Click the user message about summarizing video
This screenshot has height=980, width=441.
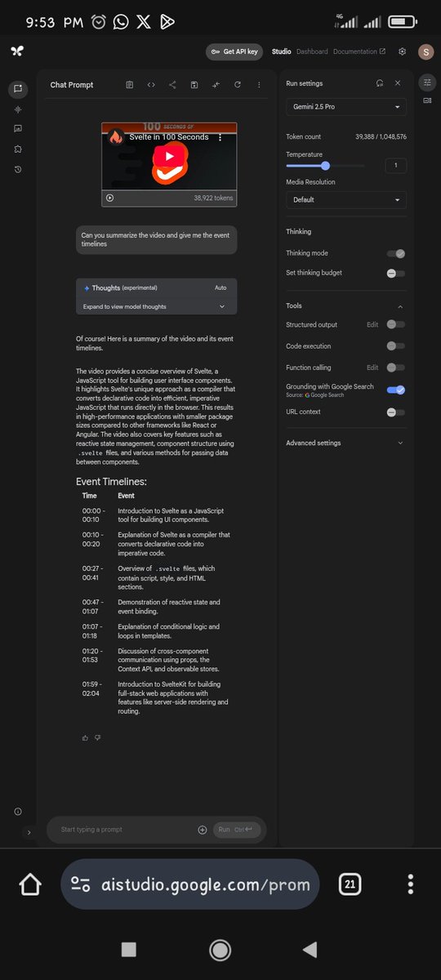pyautogui.click(x=156, y=239)
